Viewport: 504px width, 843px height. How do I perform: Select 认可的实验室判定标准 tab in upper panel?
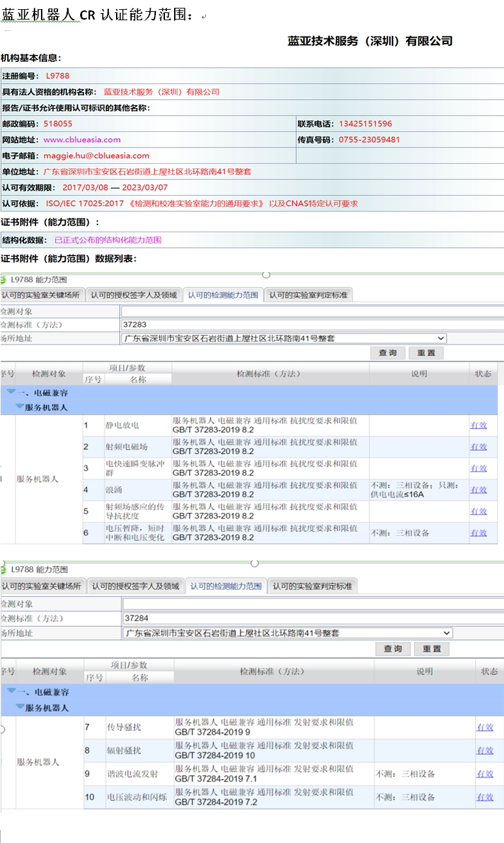(x=308, y=295)
